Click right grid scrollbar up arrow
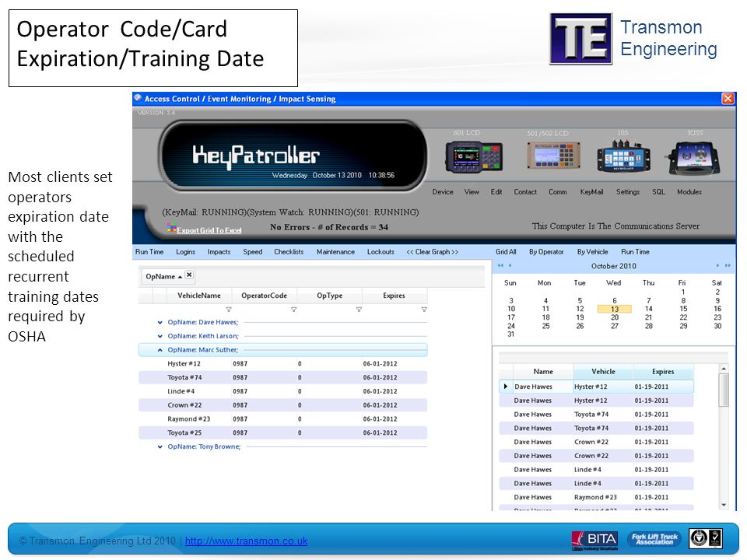This screenshot has width=747, height=560. 724,369
